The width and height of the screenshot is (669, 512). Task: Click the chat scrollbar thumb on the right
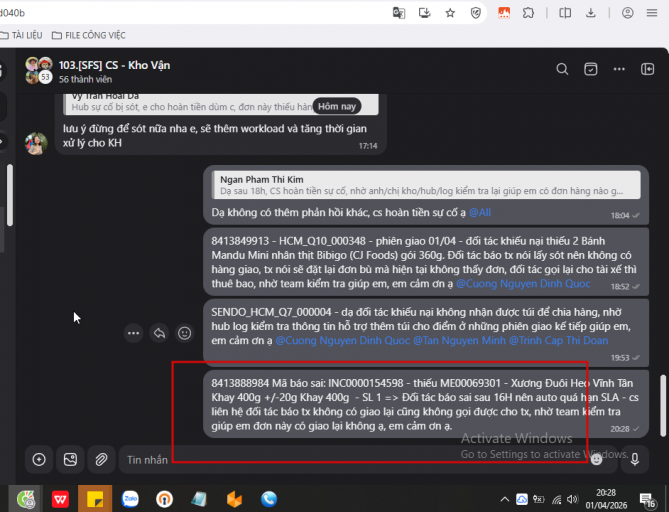click(x=663, y=405)
